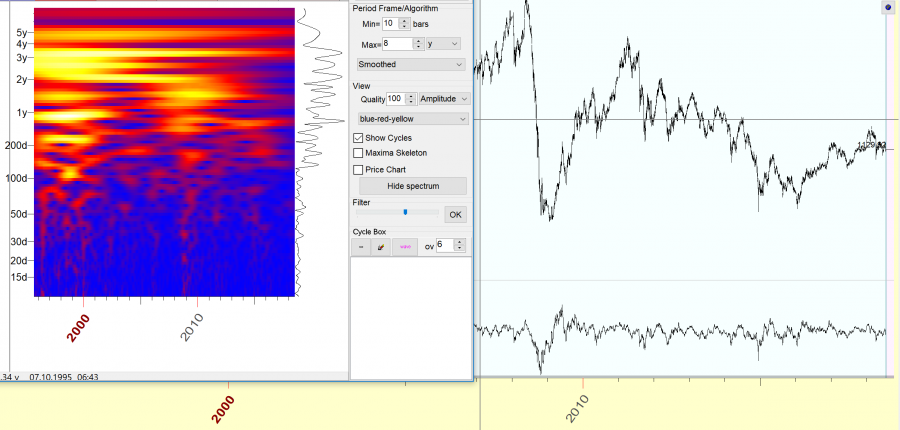
Task: Open the blue-red-yellow color scheme dropdown
Action: click(411, 118)
